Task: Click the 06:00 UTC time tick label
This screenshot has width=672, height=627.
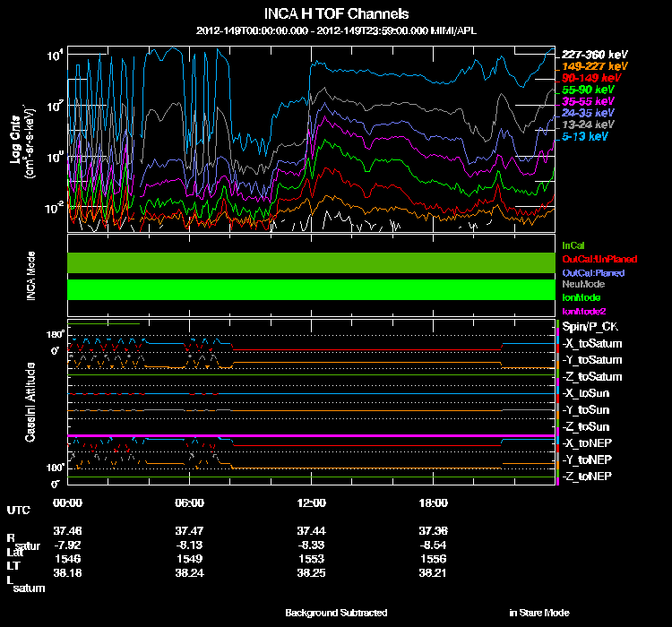Action: 189,503
